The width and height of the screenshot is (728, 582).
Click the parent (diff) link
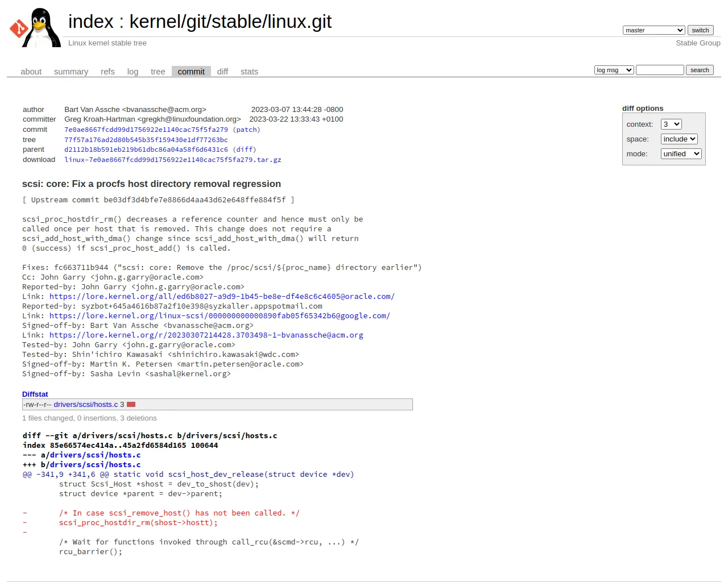[245, 149]
